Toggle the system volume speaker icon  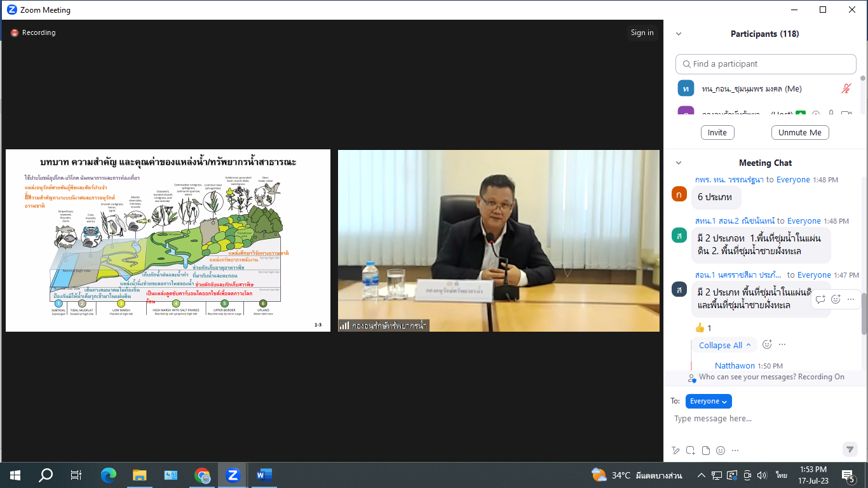click(762, 475)
